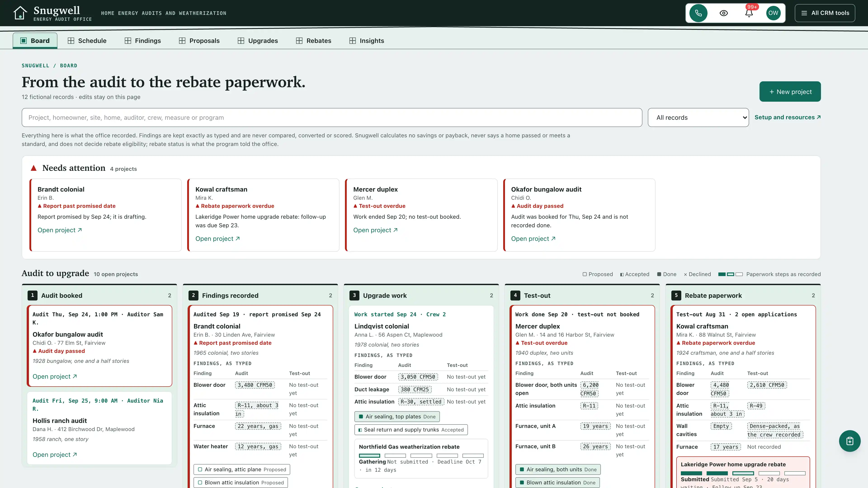This screenshot has height=488, width=868.
Task: Click the New project button
Action: tap(790, 91)
